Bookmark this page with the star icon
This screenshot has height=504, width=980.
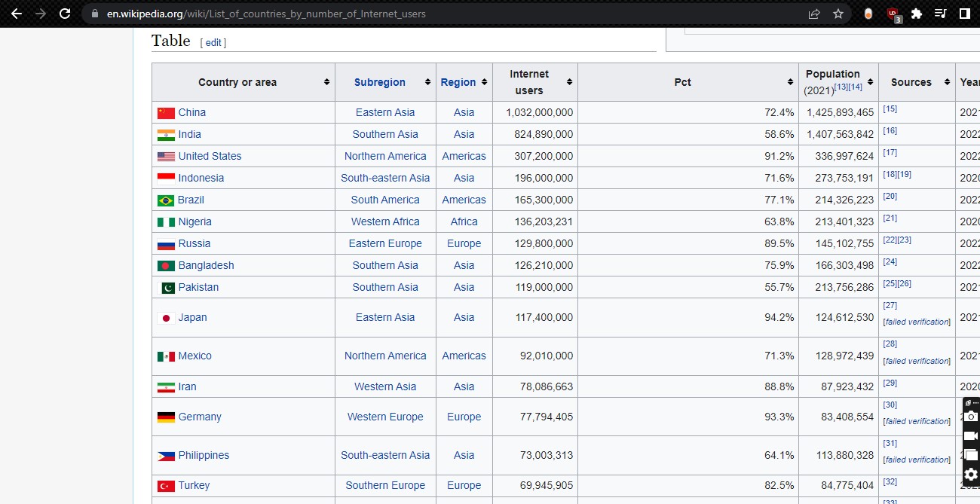838,14
